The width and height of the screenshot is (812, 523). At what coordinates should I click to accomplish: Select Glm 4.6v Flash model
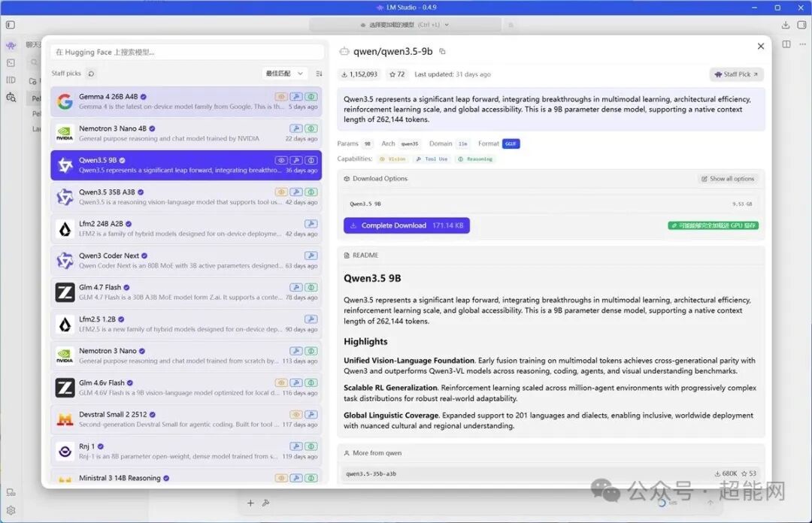[x=186, y=388]
